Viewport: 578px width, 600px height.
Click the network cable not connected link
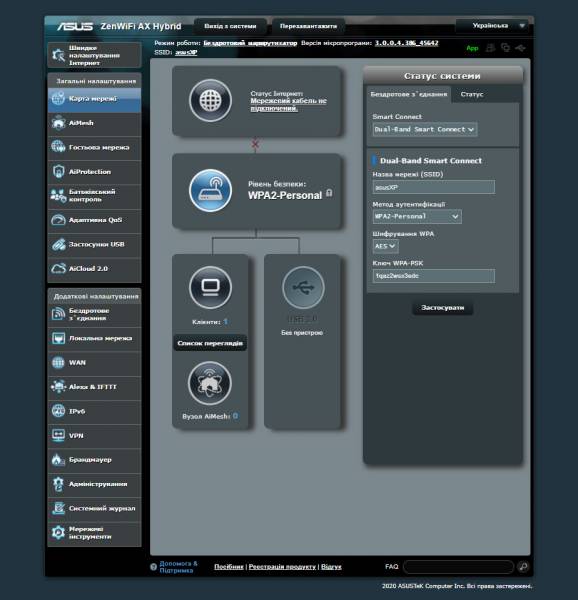tap(288, 104)
